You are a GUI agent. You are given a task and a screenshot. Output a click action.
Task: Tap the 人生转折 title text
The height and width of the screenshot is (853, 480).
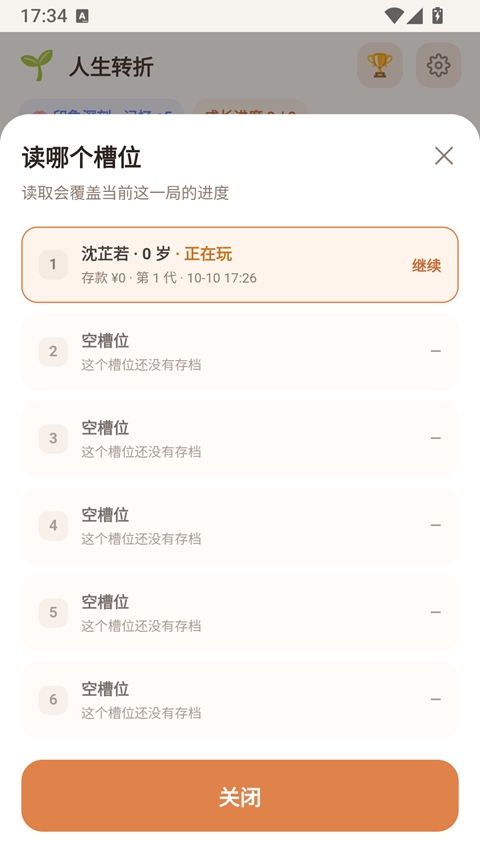coord(111,66)
